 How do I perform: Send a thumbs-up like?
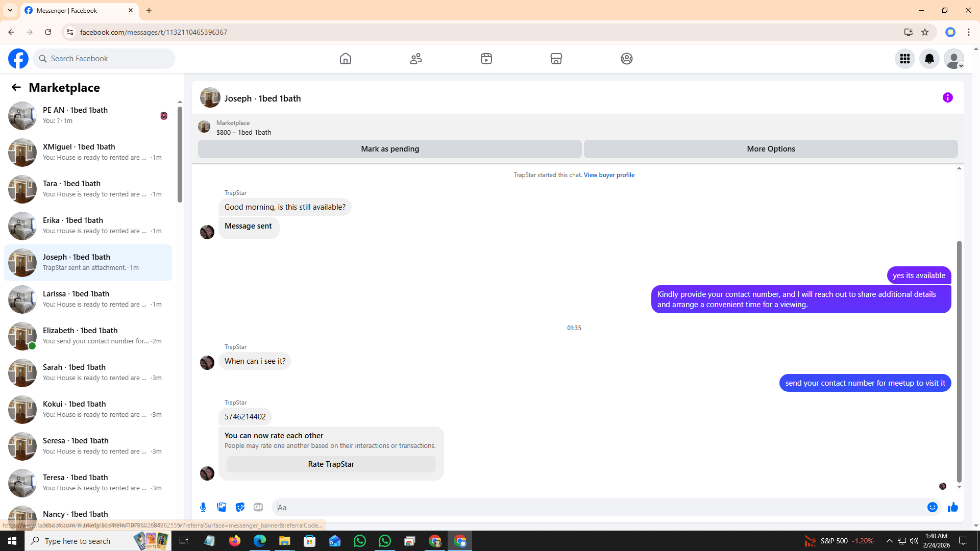click(x=952, y=507)
